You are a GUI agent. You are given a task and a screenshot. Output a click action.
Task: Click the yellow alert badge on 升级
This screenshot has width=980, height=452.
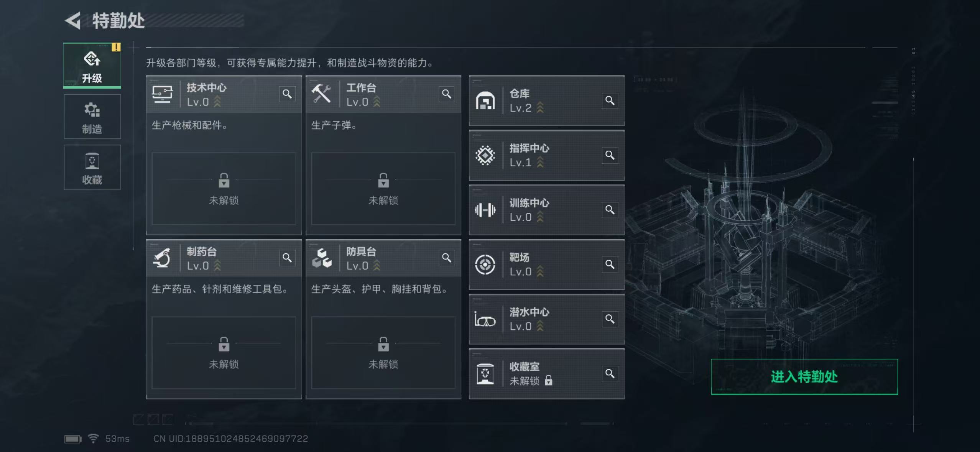tap(116, 47)
